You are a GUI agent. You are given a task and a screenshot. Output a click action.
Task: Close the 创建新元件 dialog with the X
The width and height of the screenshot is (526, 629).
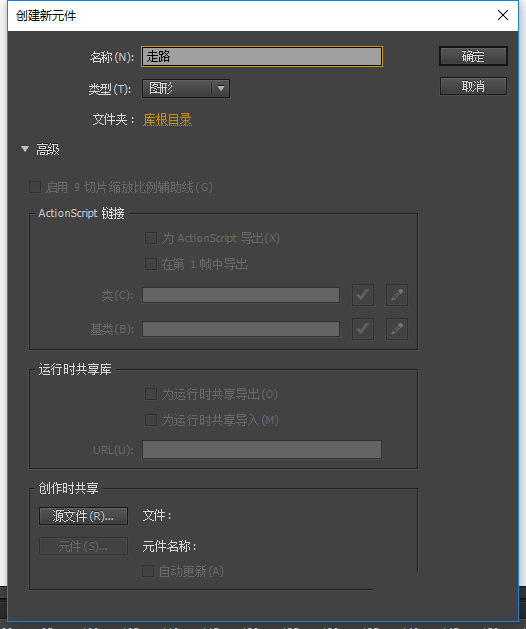(503, 15)
